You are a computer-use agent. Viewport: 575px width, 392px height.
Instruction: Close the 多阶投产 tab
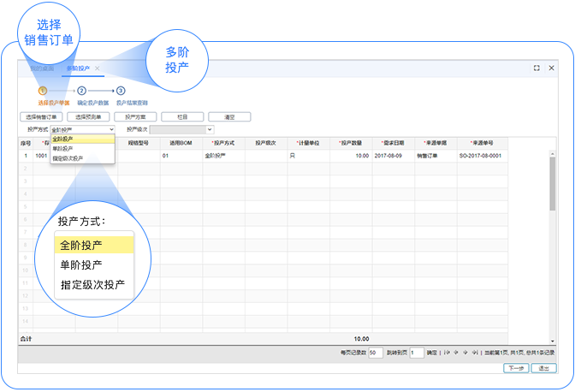[x=98, y=68]
